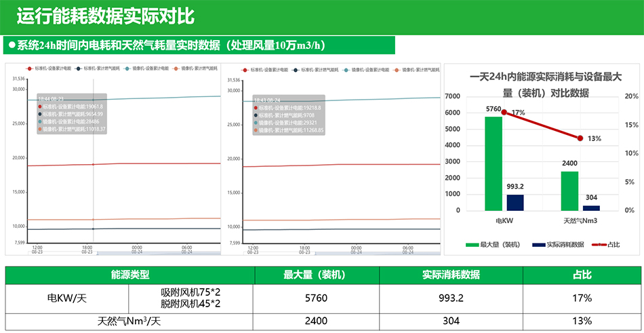644x333 pixels.
Task: Select the 电KW/天 table cell
Action: click(x=67, y=299)
